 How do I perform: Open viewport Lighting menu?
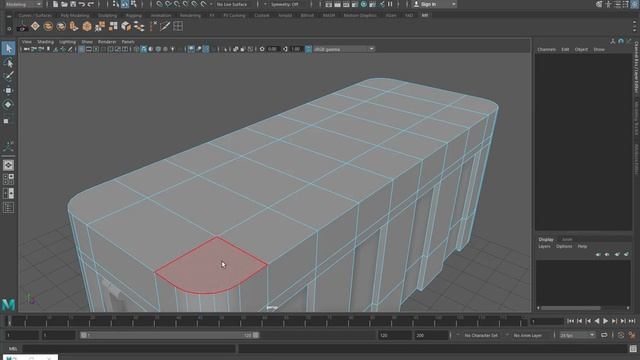(x=67, y=42)
